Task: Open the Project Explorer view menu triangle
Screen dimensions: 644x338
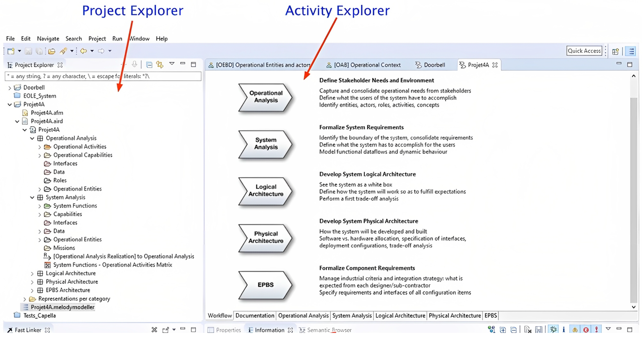Action: click(172, 64)
